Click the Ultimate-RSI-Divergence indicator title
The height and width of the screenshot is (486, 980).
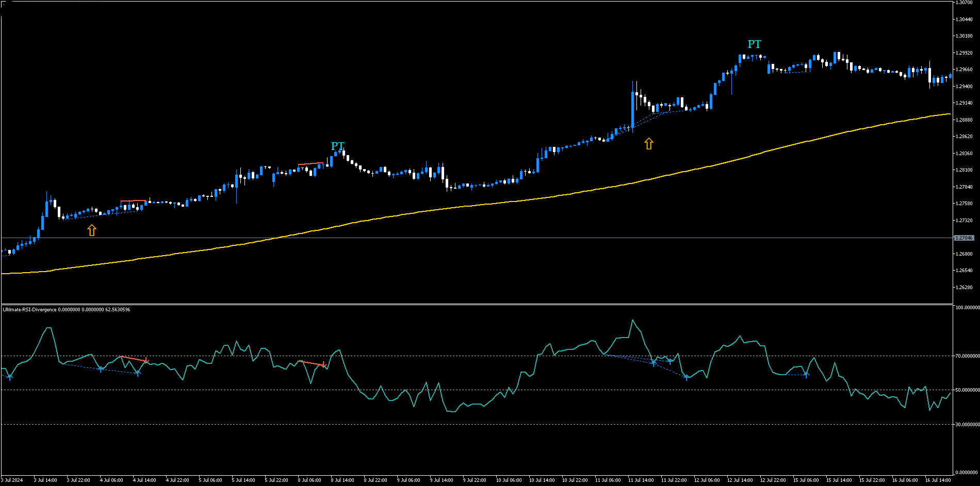tap(30, 310)
